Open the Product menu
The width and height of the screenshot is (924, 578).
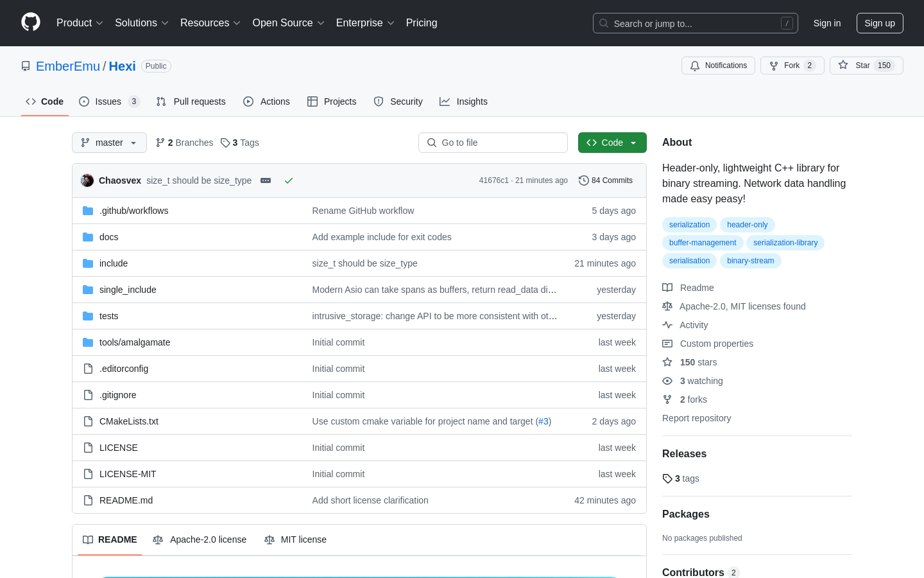(80, 23)
